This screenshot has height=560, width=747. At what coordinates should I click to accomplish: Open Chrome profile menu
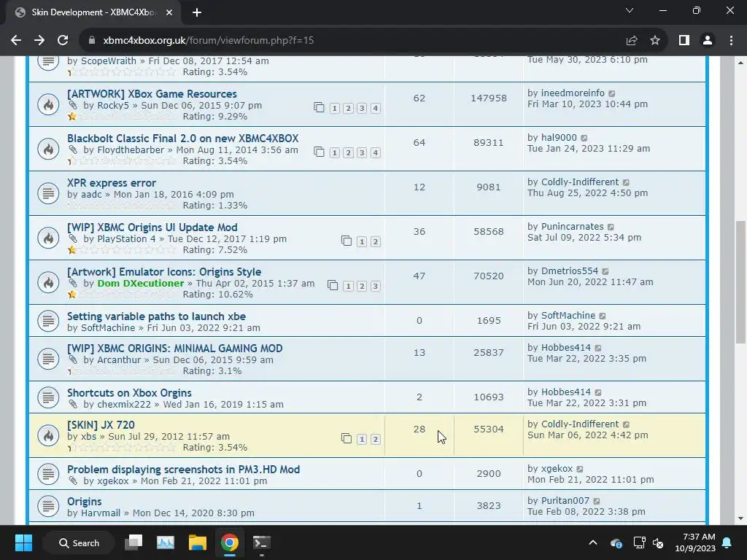click(708, 41)
